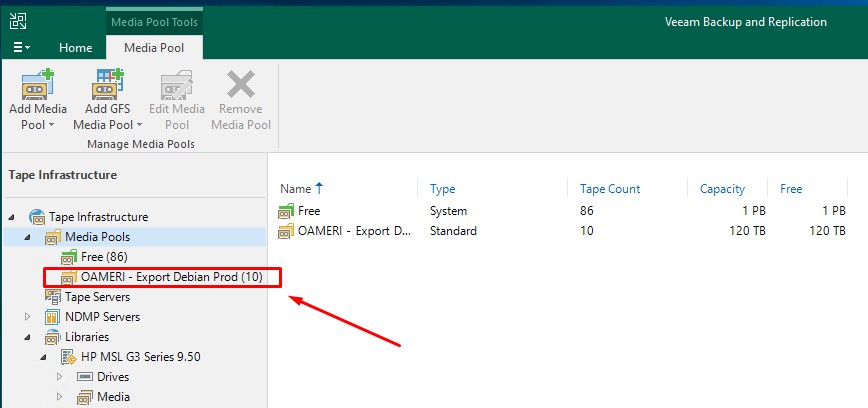Screen dimensions: 868x408
Task: Click the Add GFS Media Pool icon
Action: (109, 84)
